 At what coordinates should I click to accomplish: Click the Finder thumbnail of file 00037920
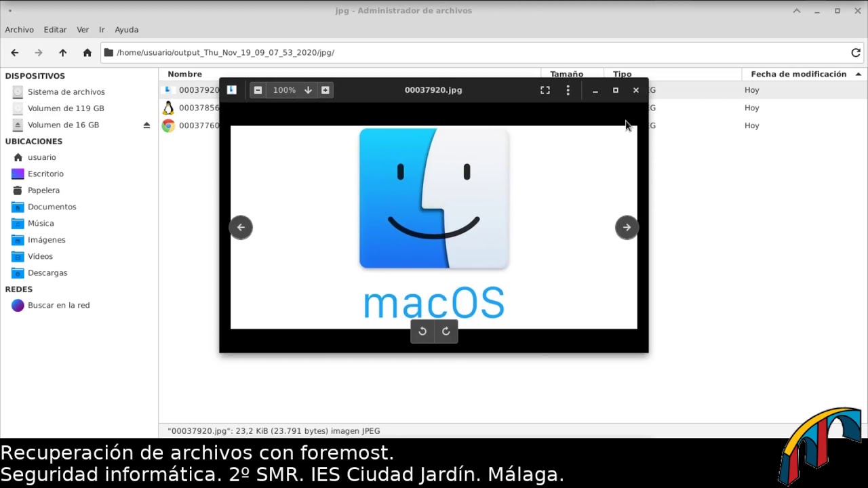[168, 89]
